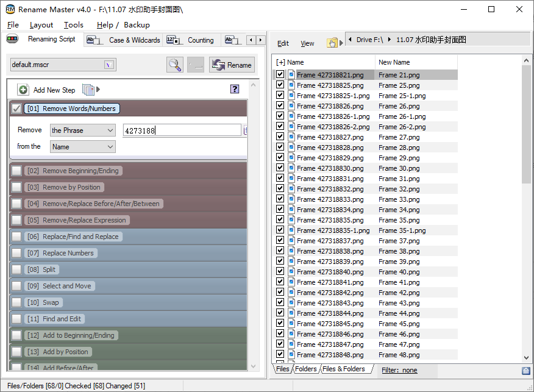
Task: Click the 'Filter: none' link
Action: (399, 370)
